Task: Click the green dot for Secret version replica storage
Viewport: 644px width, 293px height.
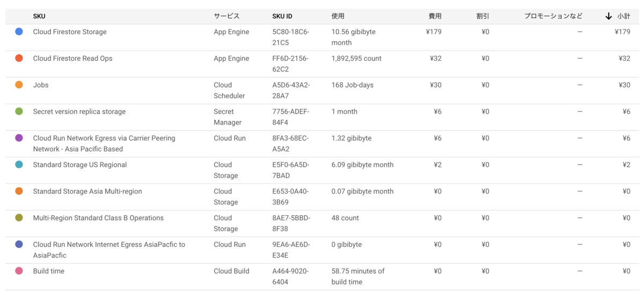Action: point(19,111)
